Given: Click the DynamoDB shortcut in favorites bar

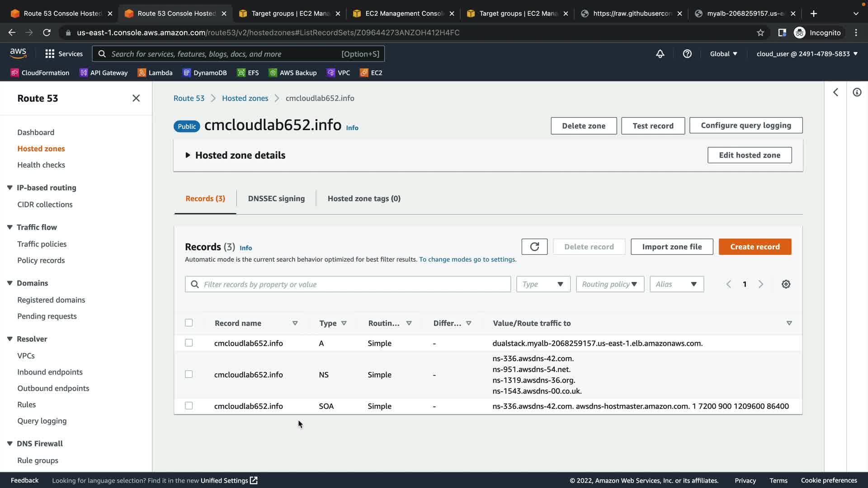Looking at the screenshot, I should coord(205,73).
